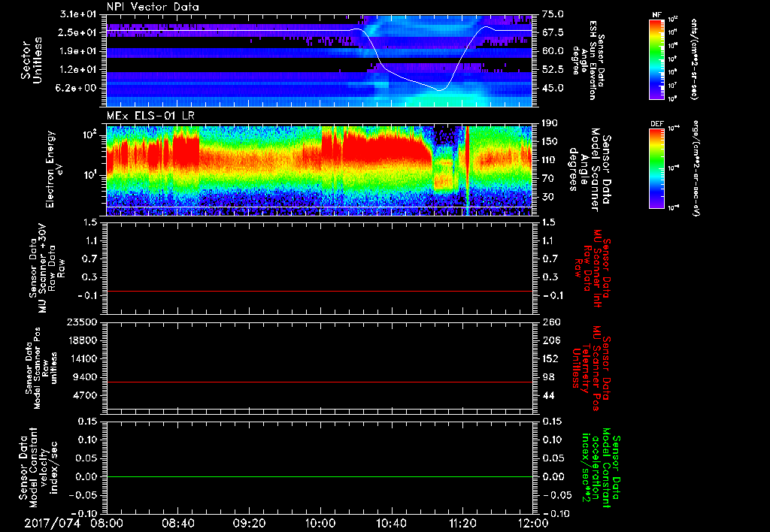Click the 'DEF' label above the color bar
The image size is (770, 532).
657,124
